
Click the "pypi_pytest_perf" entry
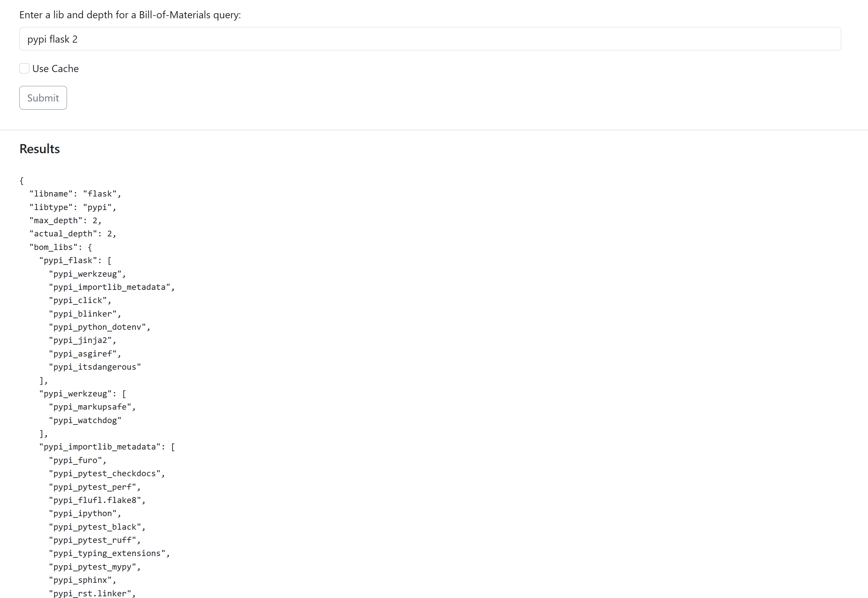[x=95, y=487]
